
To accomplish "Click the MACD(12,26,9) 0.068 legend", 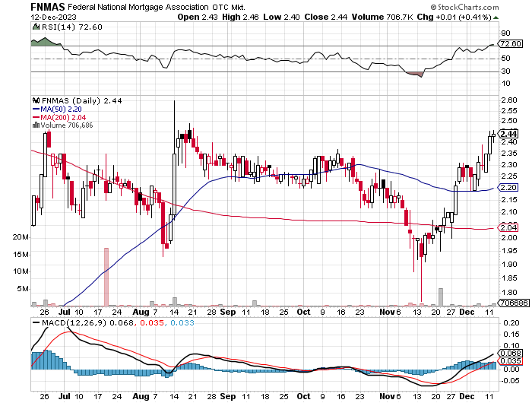I will pos(87,323).
